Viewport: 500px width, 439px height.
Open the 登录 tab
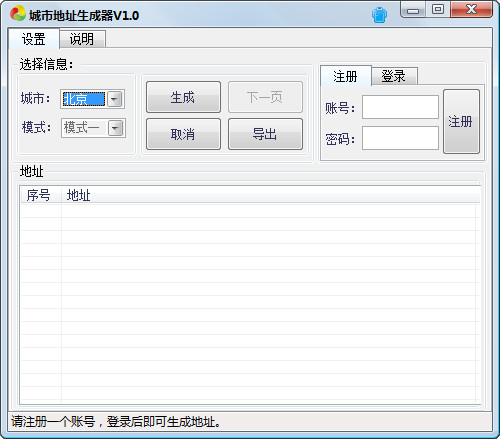click(x=394, y=76)
